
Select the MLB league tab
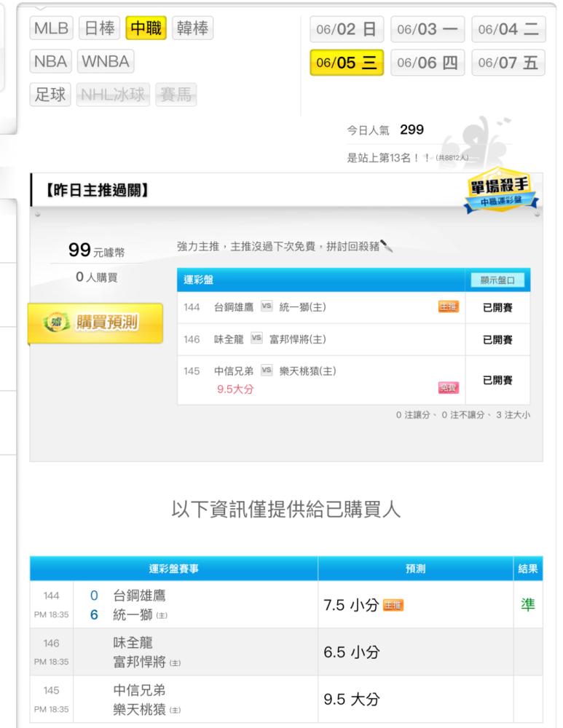pos(52,28)
